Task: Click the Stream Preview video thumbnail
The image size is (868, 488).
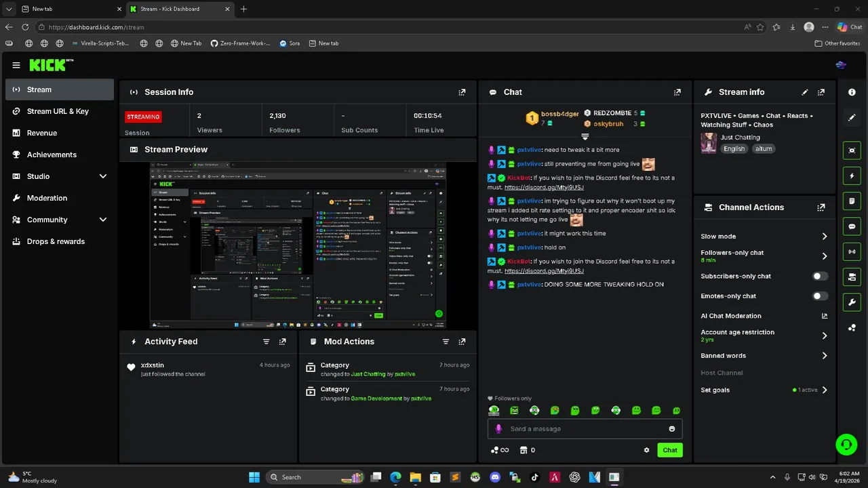Action: tap(298, 245)
